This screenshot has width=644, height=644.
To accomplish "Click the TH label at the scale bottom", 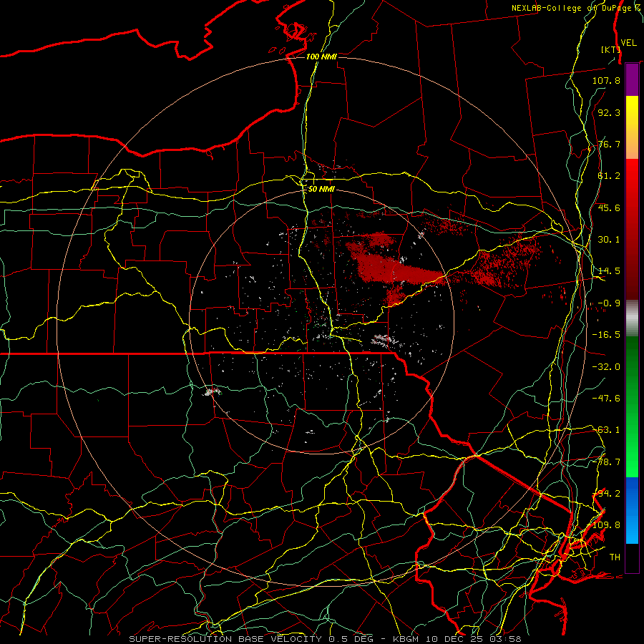I will point(615,557).
